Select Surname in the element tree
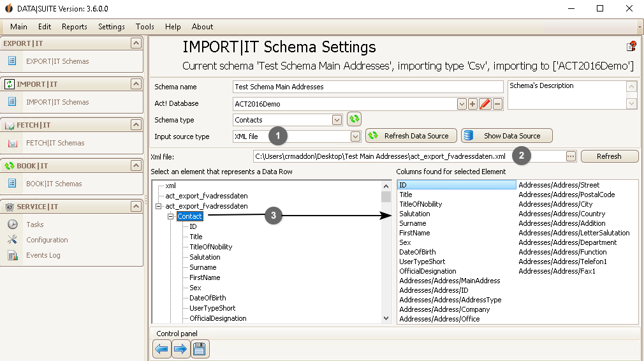The width and height of the screenshot is (644, 361). pyautogui.click(x=203, y=267)
